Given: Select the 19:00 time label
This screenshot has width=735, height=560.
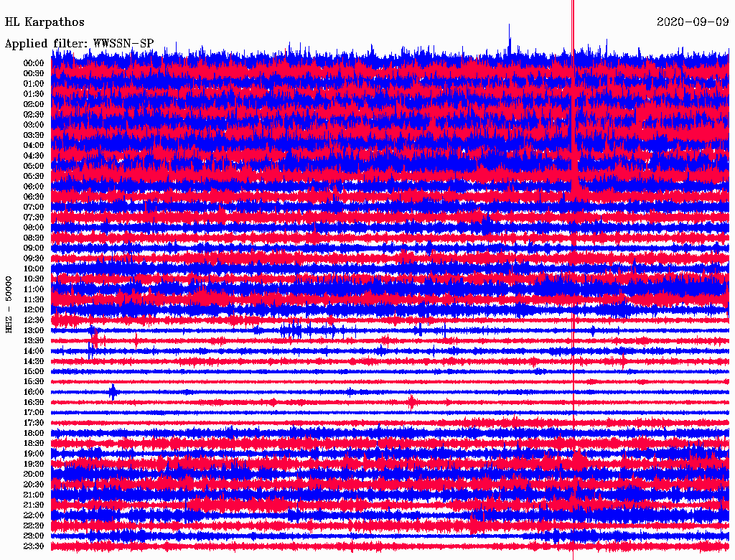Looking at the screenshot, I should (x=34, y=454).
